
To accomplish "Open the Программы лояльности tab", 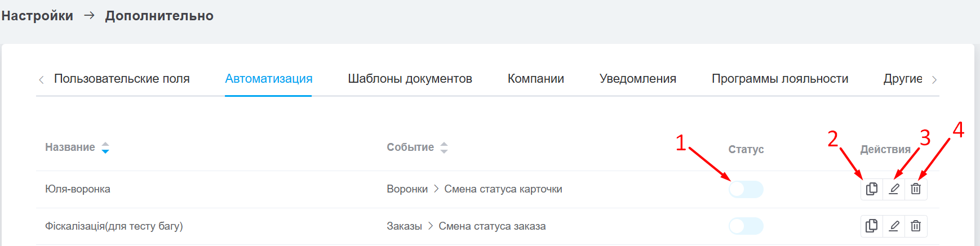I will (x=779, y=79).
